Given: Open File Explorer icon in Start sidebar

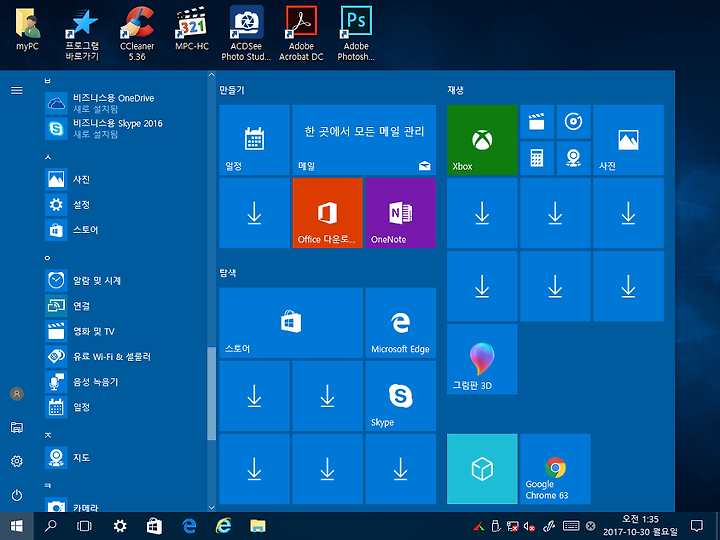Looking at the screenshot, I should pyautogui.click(x=17, y=428).
